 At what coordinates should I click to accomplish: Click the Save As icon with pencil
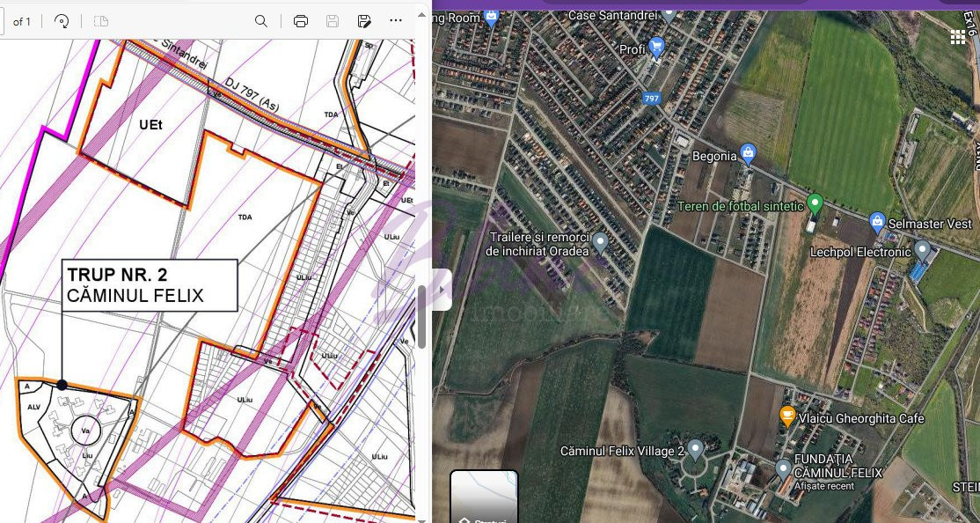point(364,21)
